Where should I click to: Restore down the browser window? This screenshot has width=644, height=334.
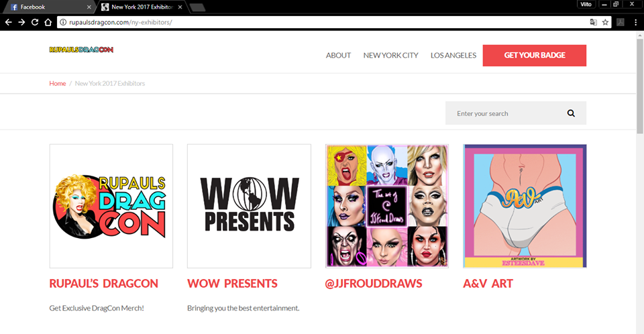(616, 5)
